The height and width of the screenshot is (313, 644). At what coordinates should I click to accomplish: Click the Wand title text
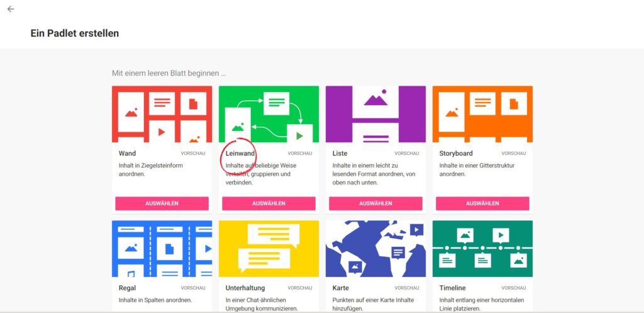pos(127,154)
